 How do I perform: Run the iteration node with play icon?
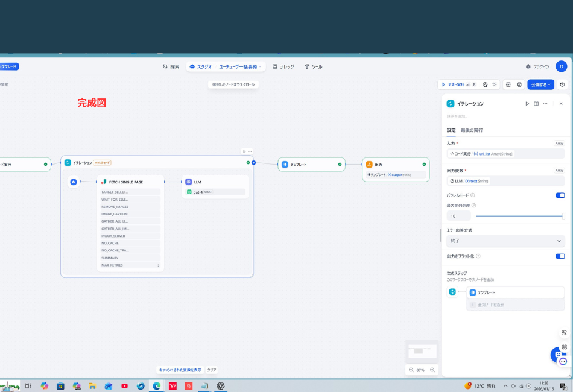tap(527, 104)
